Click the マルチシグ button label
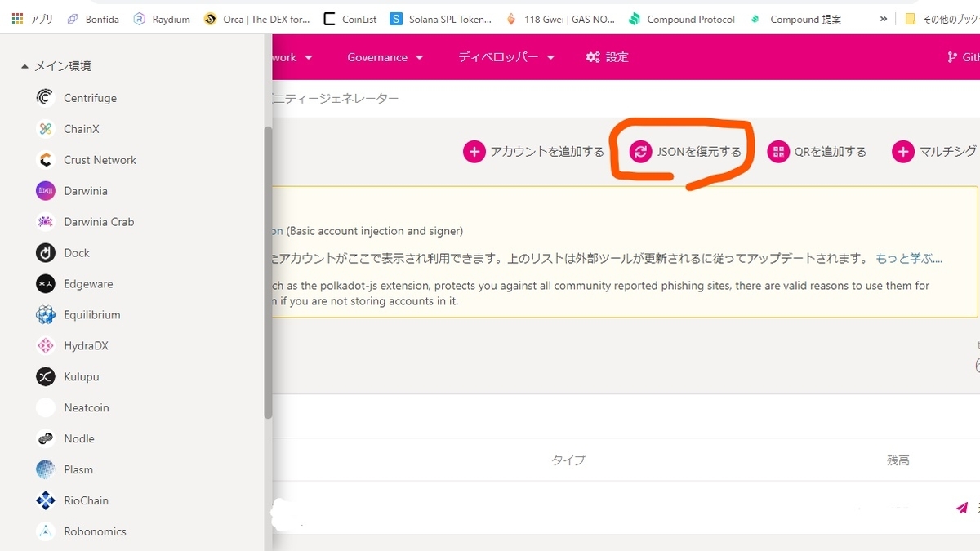The width and height of the screenshot is (980, 551). pos(948,152)
